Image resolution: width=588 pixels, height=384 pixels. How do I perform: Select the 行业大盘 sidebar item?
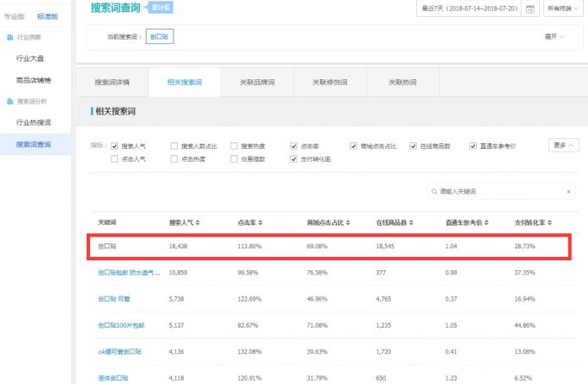point(31,59)
